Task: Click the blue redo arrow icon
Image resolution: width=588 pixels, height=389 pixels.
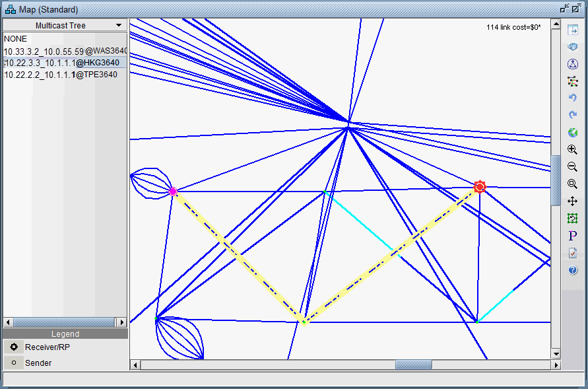Action: (572, 115)
